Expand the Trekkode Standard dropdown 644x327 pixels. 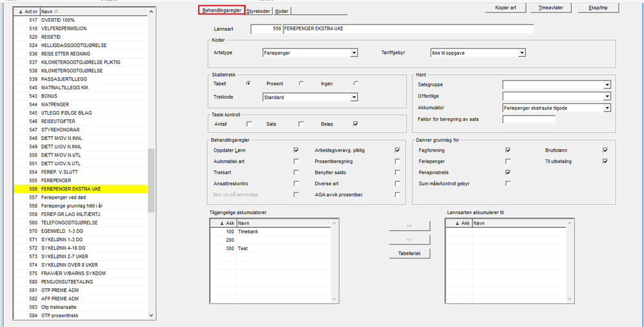(354, 97)
